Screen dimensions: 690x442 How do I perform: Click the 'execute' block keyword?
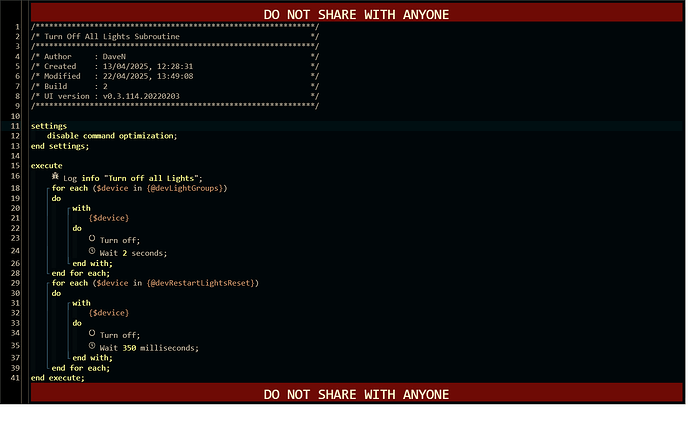(x=47, y=166)
